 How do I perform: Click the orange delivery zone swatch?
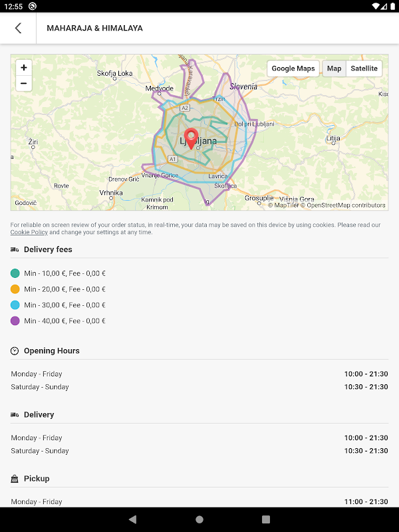click(x=15, y=289)
